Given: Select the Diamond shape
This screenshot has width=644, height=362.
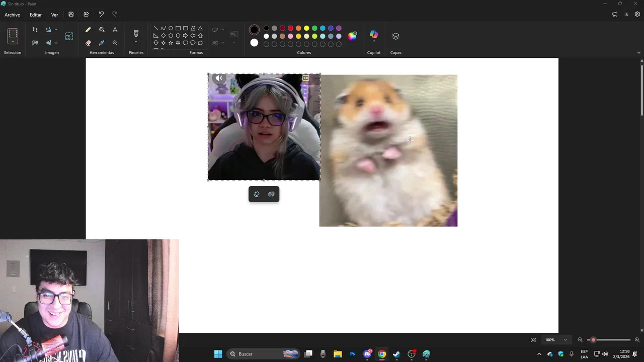Looking at the screenshot, I should (x=163, y=36).
